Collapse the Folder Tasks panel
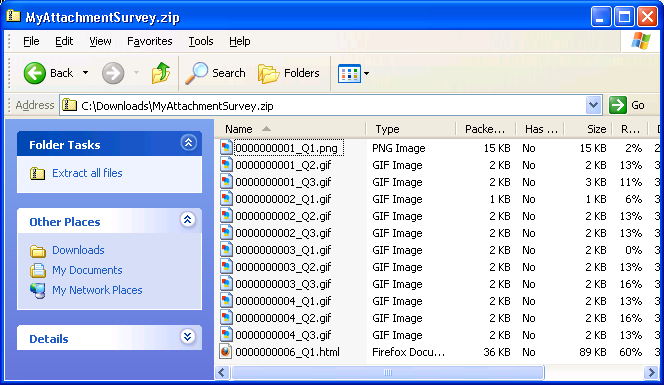 click(188, 143)
